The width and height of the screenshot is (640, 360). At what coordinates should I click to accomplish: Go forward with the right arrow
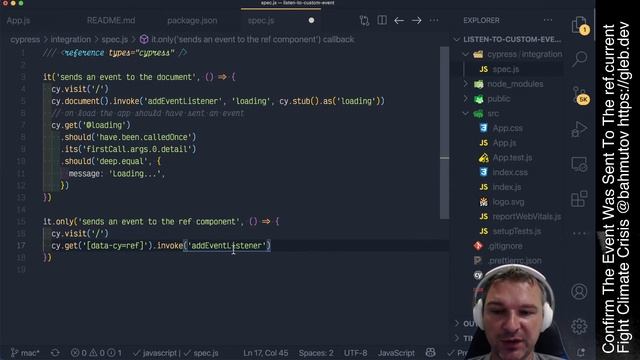tap(416, 20)
